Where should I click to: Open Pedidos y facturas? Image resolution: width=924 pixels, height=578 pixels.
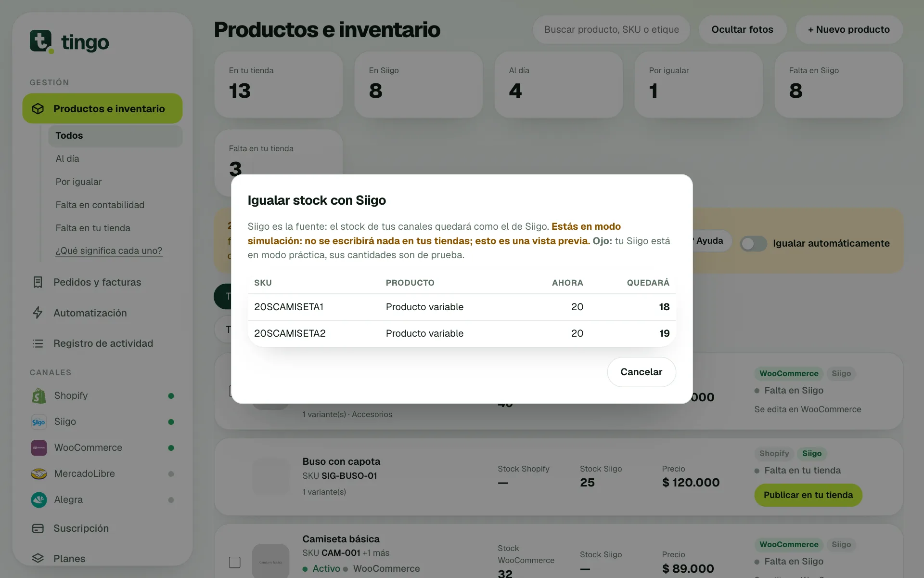(x=97, y=282)
